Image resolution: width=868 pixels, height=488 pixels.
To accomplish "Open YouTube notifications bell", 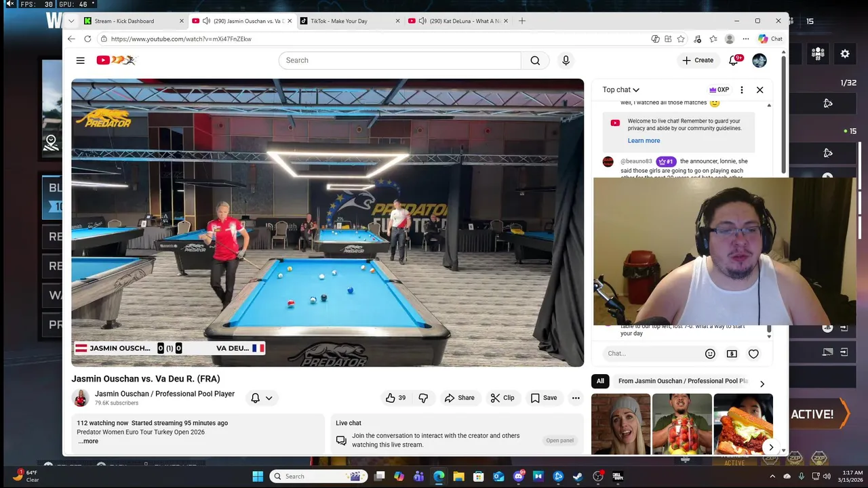I will (x=733, y=60).
